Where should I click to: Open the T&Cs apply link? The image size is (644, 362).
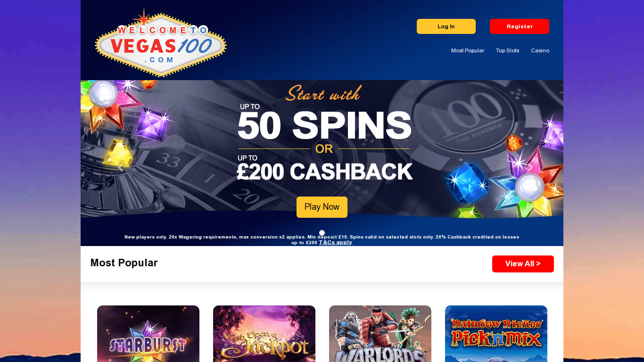tap(336, 242)
